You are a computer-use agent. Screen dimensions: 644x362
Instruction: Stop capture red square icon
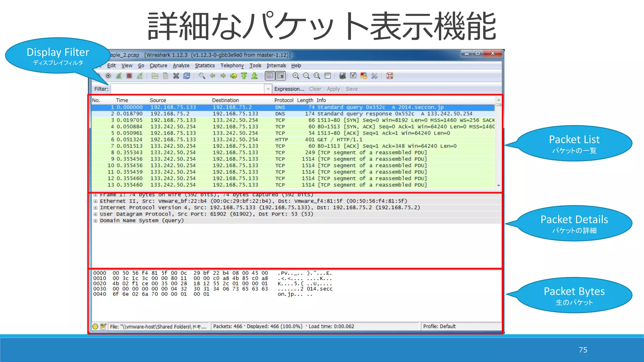[x=129, y=76]
